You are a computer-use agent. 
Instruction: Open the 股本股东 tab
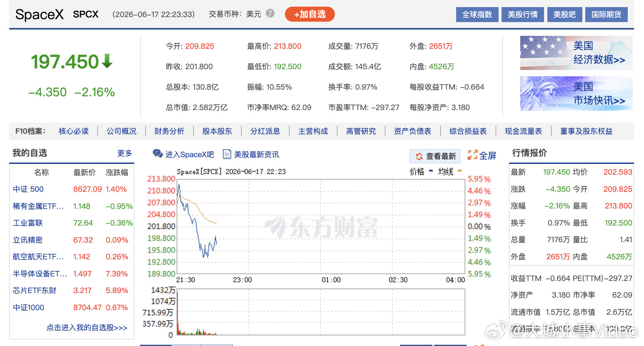(x=217, y=131)
